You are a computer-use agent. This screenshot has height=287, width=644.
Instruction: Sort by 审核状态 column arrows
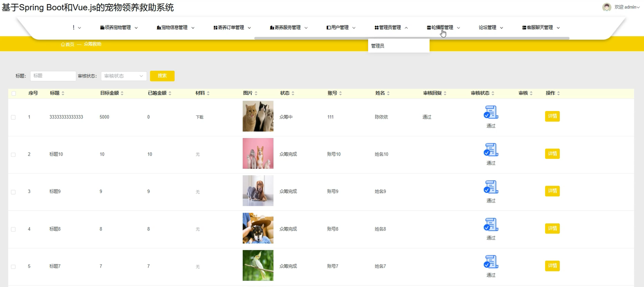coord(493,94)
